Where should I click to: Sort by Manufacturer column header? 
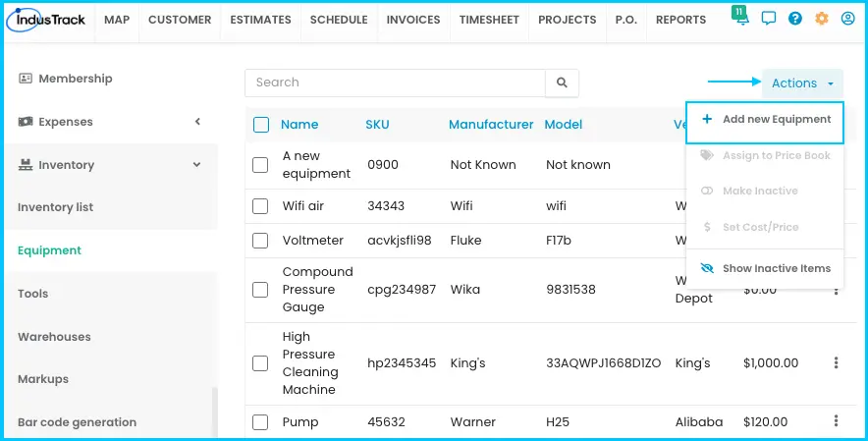[491, 125]
